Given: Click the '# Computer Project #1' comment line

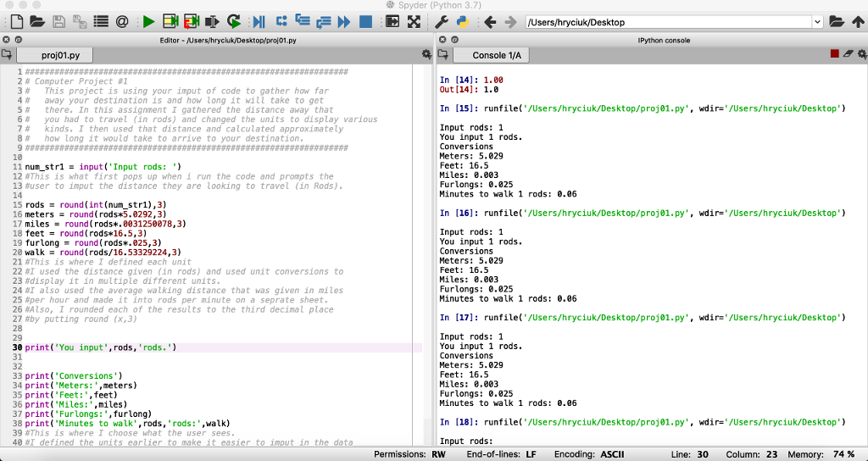Looking at the screenshot, I should coord(76,81).
